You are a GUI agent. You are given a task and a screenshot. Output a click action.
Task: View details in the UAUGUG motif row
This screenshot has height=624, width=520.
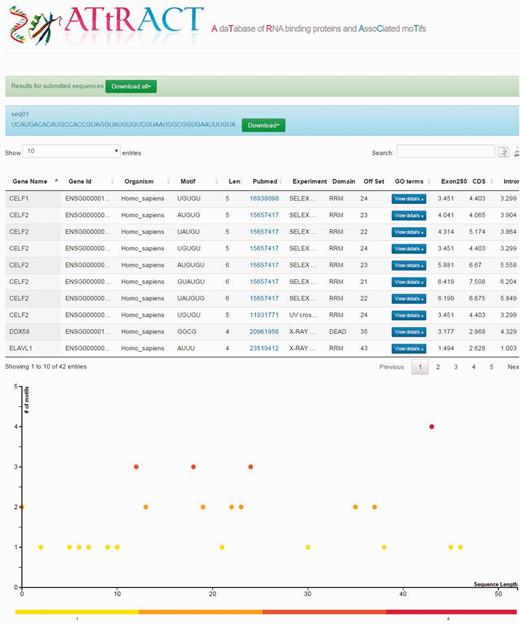[x=409, y=299]
